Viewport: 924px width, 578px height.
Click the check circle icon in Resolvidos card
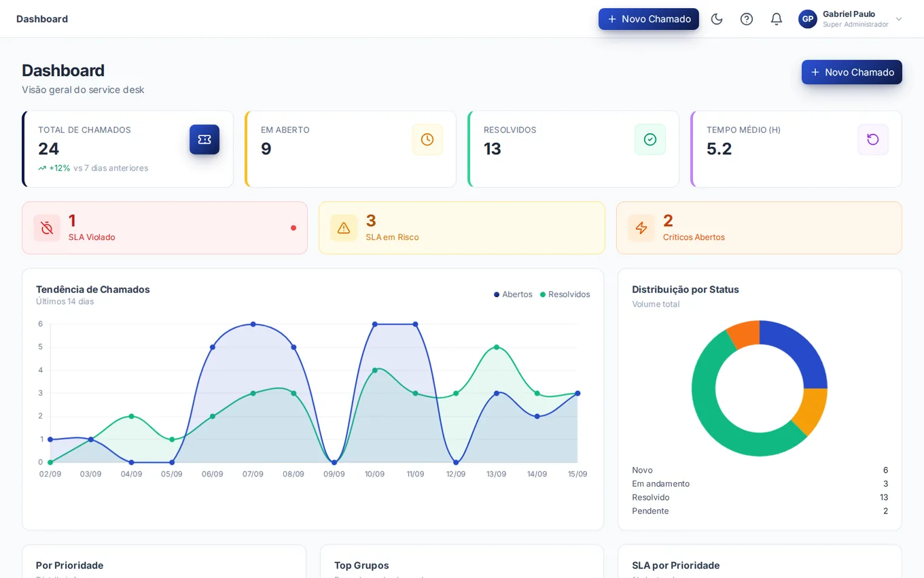[650, 139]
